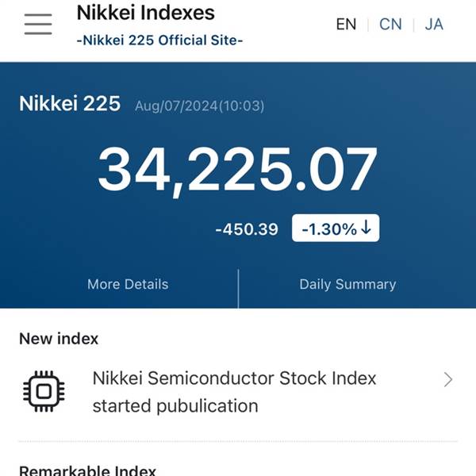
Task: Click the down arrow in percentage badge
Action: [367, 228]
